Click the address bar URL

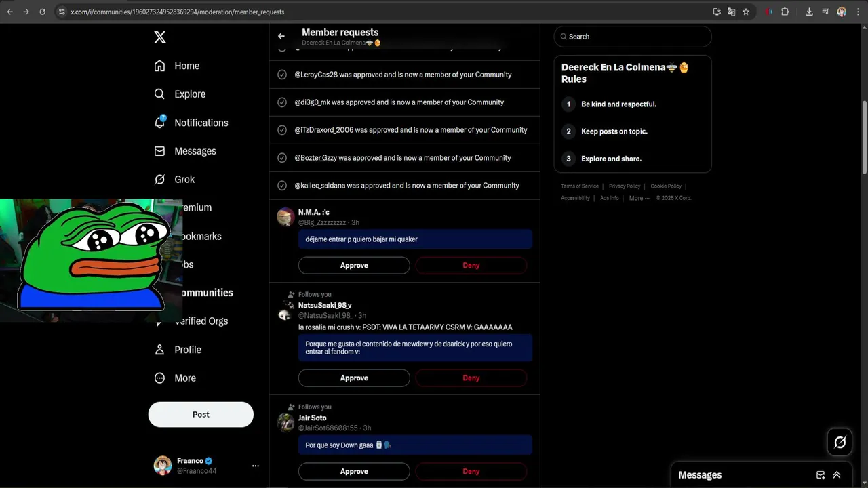178,12
